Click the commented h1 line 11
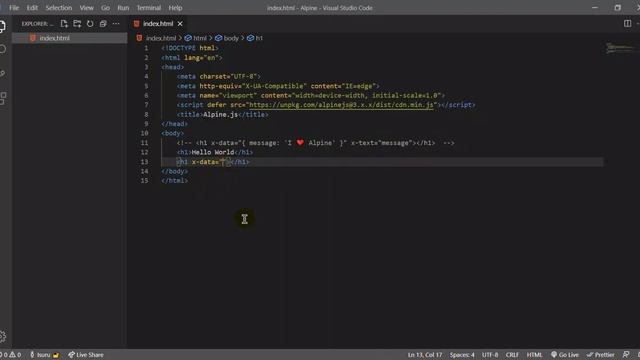Screen dimensions: 640x360 (x=316, y=143)
